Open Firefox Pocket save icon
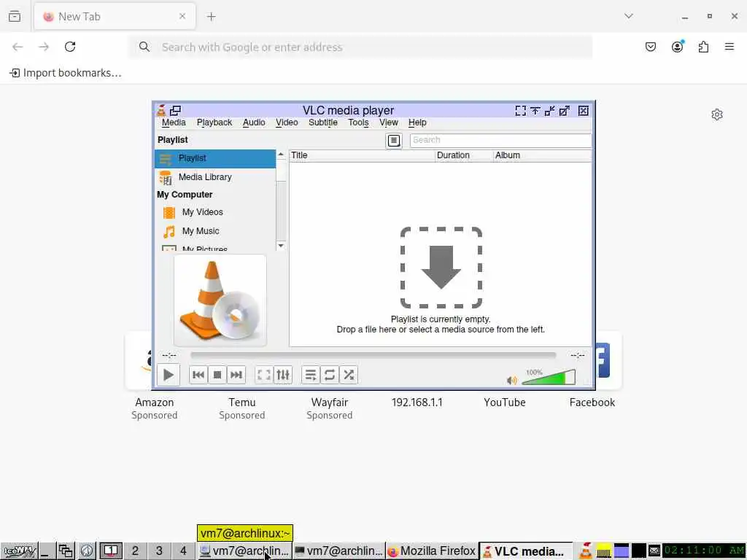 651,47
